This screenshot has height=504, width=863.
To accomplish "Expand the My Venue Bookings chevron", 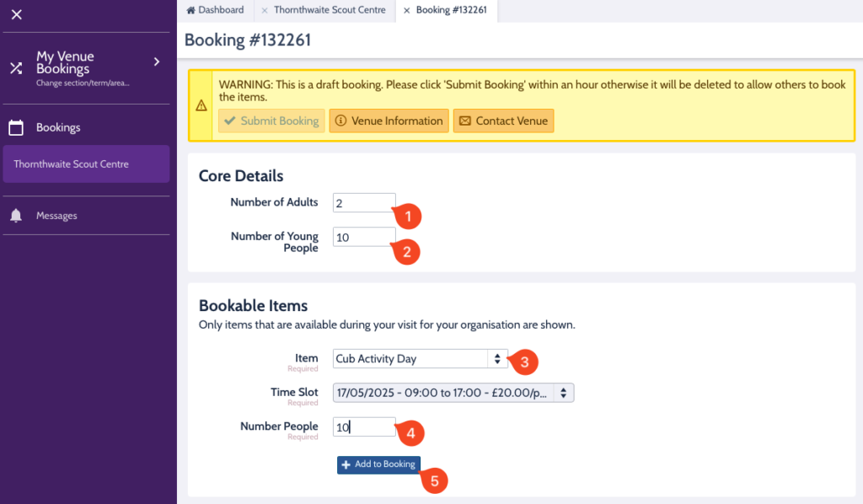I will [157, 62].
